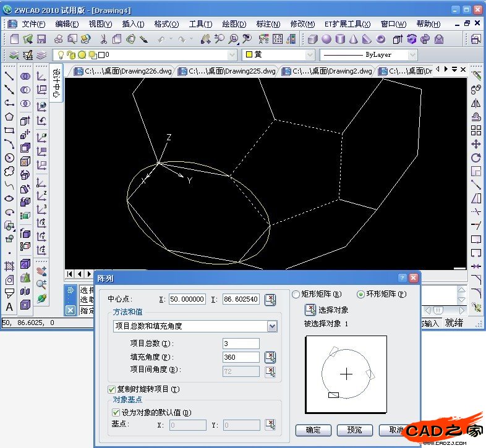The height and width of the screenshot is (448, 486).
Task: Open the 修改(M) menu
Action: (302, 24)
